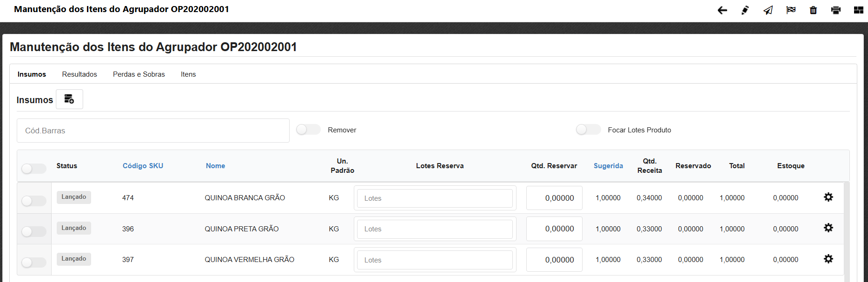The height and width of the screenshot is (282, 868).
Task: Open Lotes field for QUINOA PRETA GRÃO
Action: coord(435,229)
